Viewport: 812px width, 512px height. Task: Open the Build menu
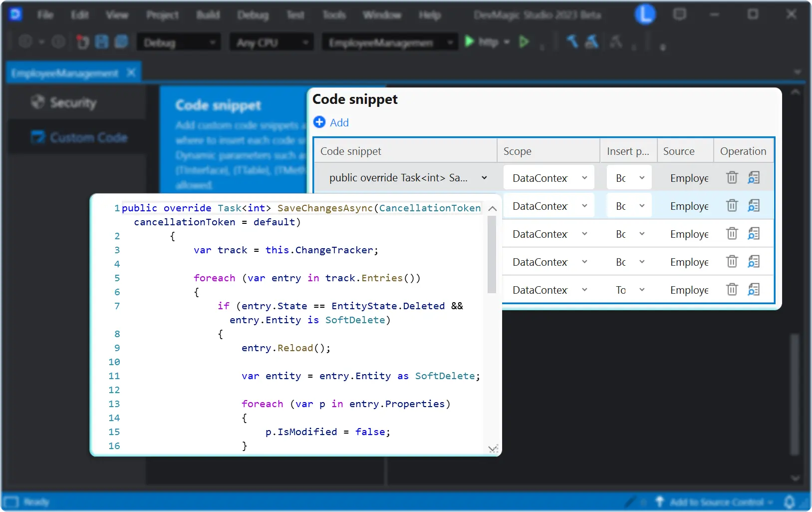208,14
